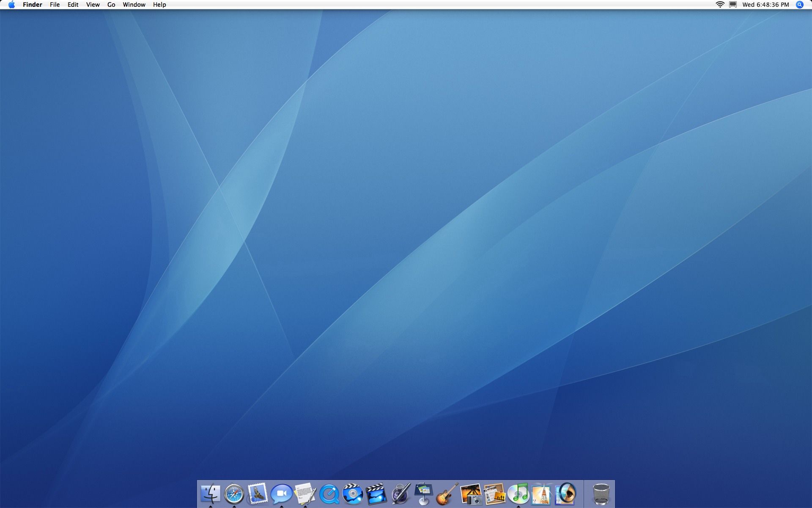Image resolution: width=812 pixels, height=508 pixels.
Task: Open the Go menu
Action: pos(111,5)
